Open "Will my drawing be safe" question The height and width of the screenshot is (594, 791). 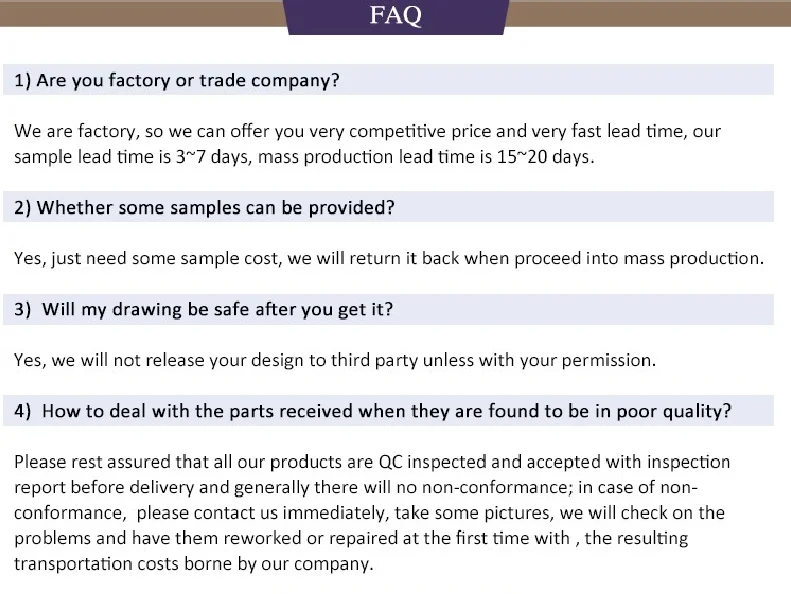coord(203,310)
